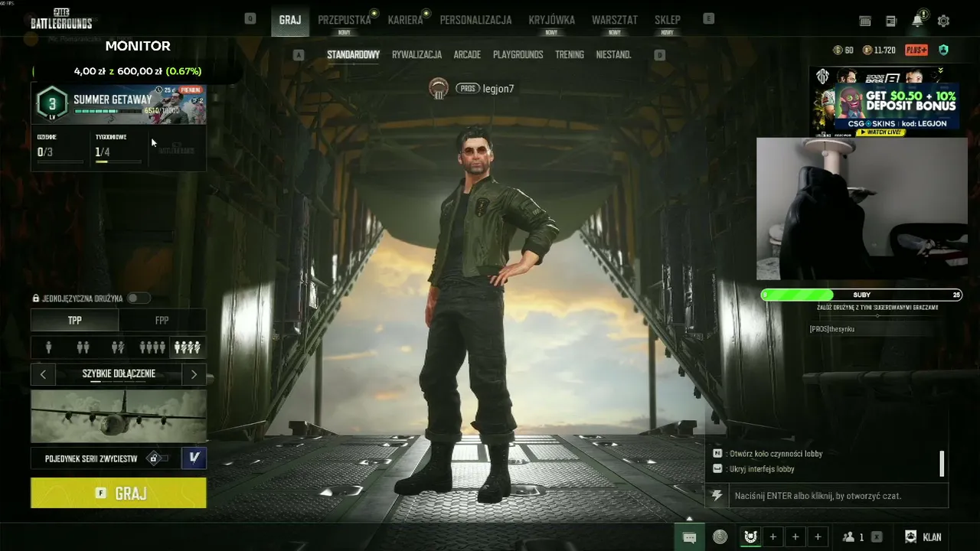Collapse the banner with the yellow double chevron

(940, 72)
